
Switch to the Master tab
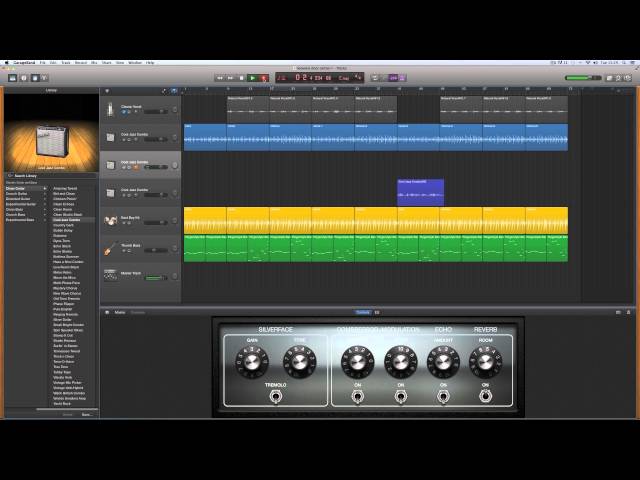tap(120, 312)
